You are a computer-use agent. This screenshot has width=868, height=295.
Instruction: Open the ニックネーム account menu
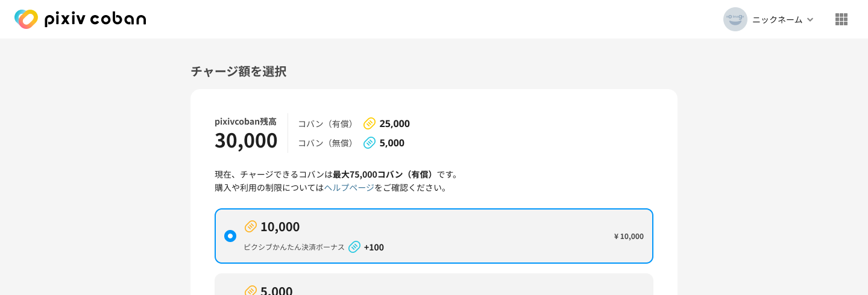[777, 19]
